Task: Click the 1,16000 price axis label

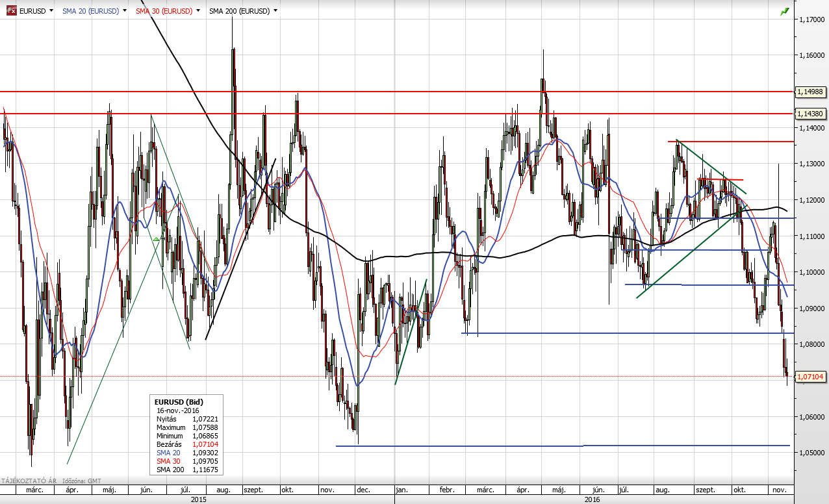Action: coord(812,56)
